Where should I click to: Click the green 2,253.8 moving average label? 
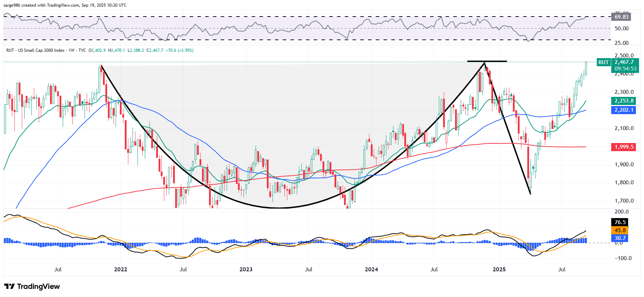pyautogui.click(x=624, y=101)
